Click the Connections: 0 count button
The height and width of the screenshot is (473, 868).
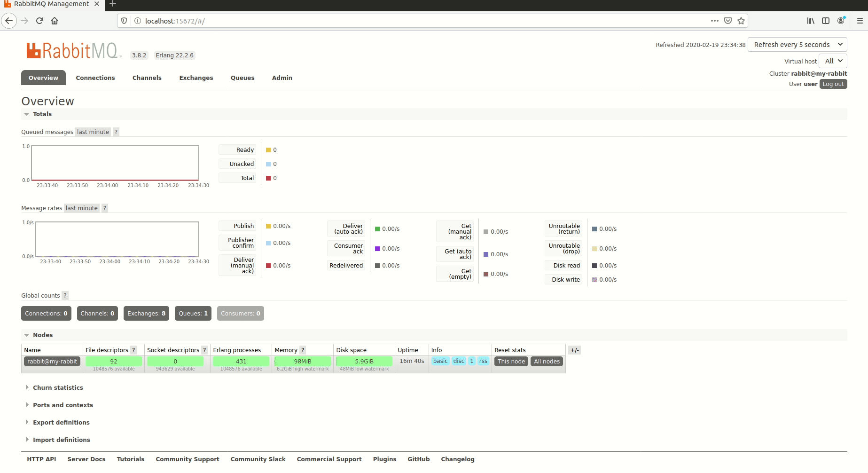[x=46, y=314]
